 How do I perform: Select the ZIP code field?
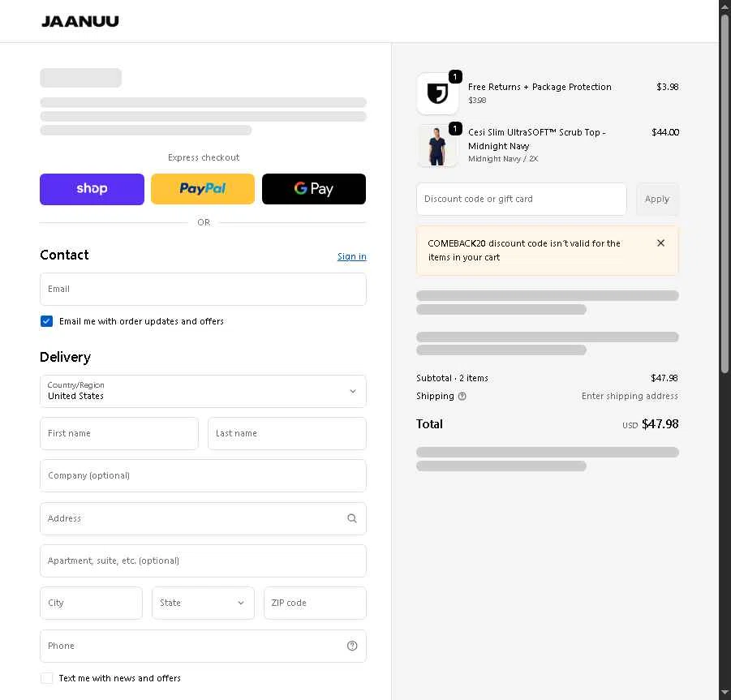[x=315, y=603]
